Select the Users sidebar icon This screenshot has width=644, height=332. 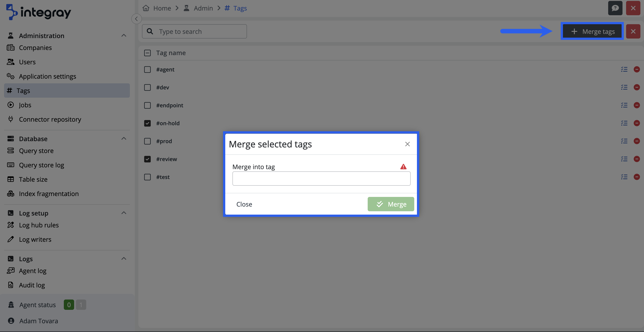pyautogui.click(x=11, y=62)
